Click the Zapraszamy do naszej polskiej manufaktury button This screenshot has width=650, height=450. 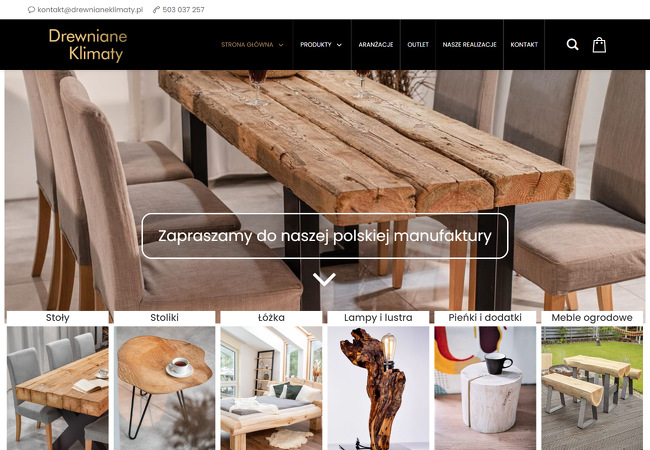pos(325,236)
